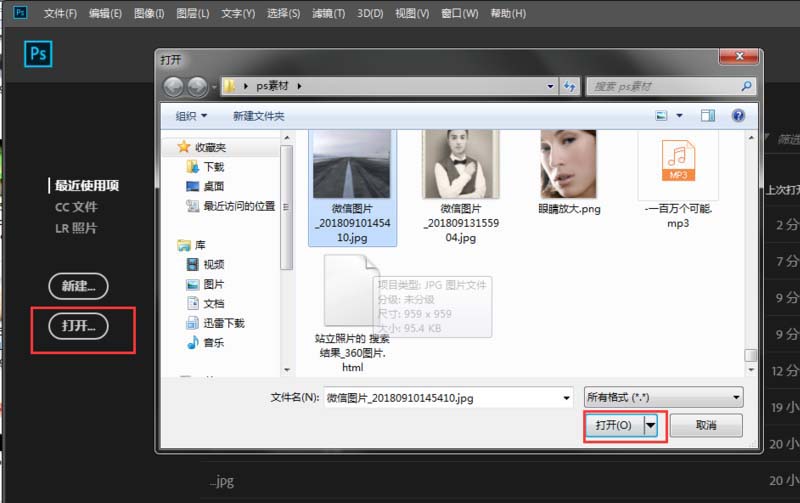Open the view options dropdown arrow
The image size is (800, 503).
pos(679,116)
